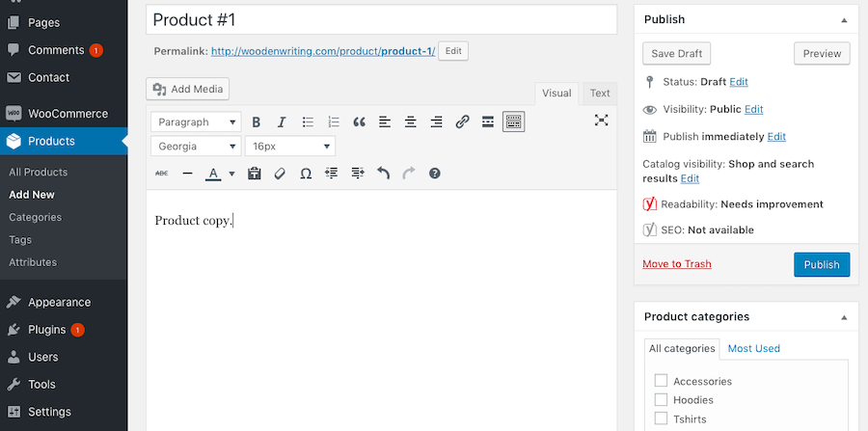This screenshot has width=868, height=431.
Task: Align text center
Action: point(410,121)
